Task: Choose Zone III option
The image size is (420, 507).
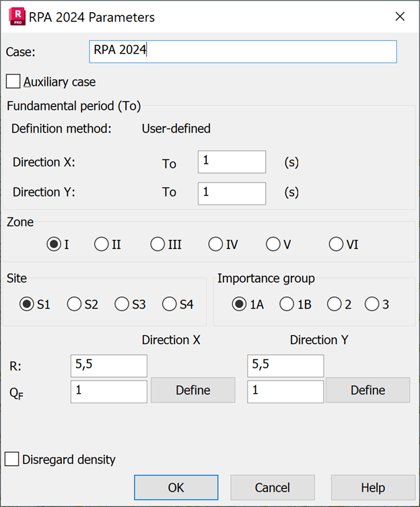Action: point(158,244)
